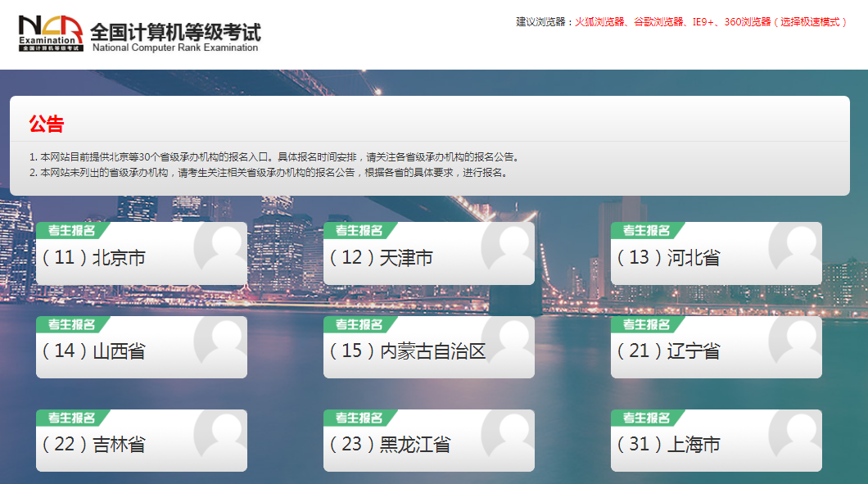The image size is (868, 484).
Task: Open the (23) 黑龙江省 registration link
Action: point(391,445)
